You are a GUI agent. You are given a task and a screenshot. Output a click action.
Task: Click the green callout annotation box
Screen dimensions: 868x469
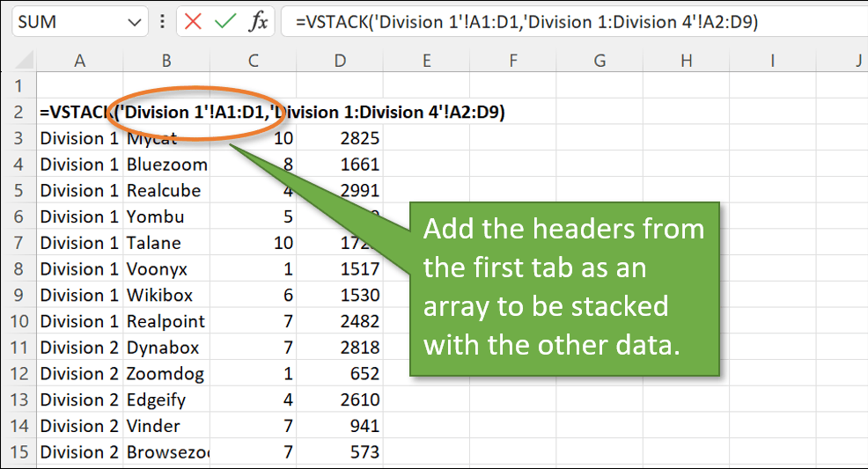click(x=564, y=289)
